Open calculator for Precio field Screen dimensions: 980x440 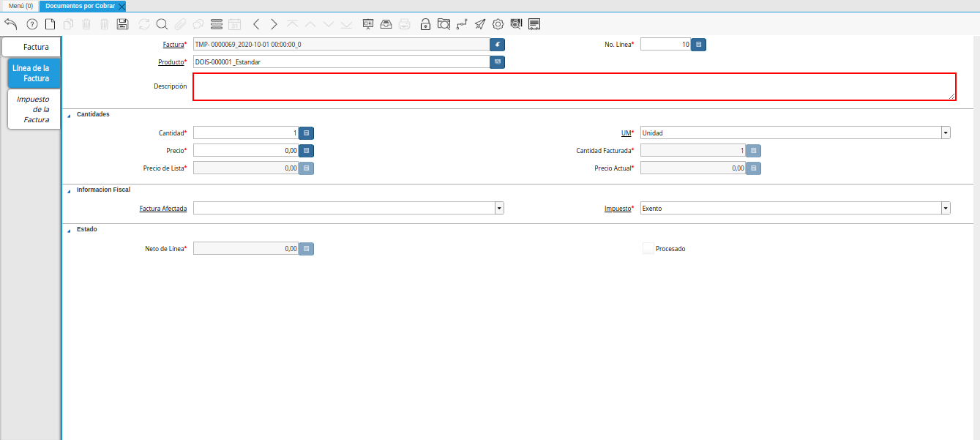[x=307, y=150]
